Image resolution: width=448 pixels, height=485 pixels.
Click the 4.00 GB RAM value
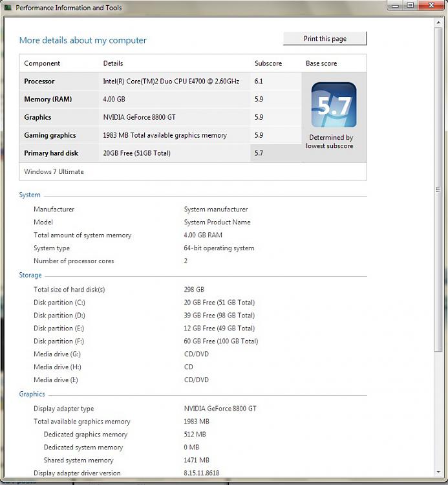[203, 235]
